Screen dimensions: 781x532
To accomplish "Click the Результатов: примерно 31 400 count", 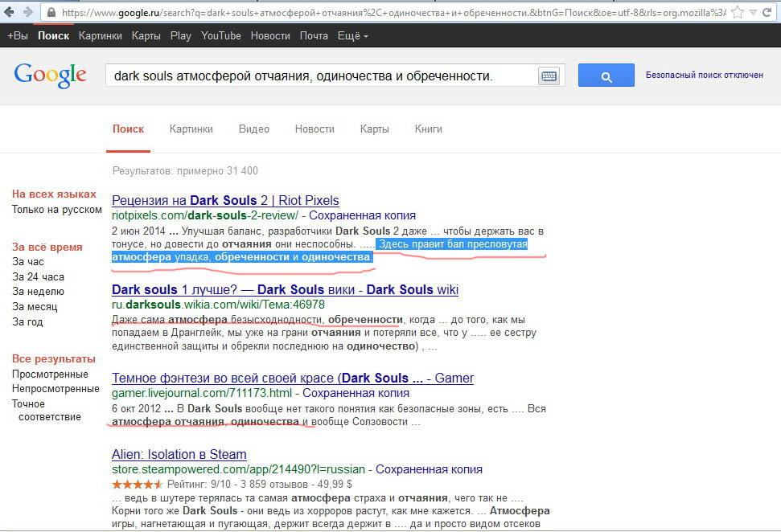I will click(x=185, y=170).
